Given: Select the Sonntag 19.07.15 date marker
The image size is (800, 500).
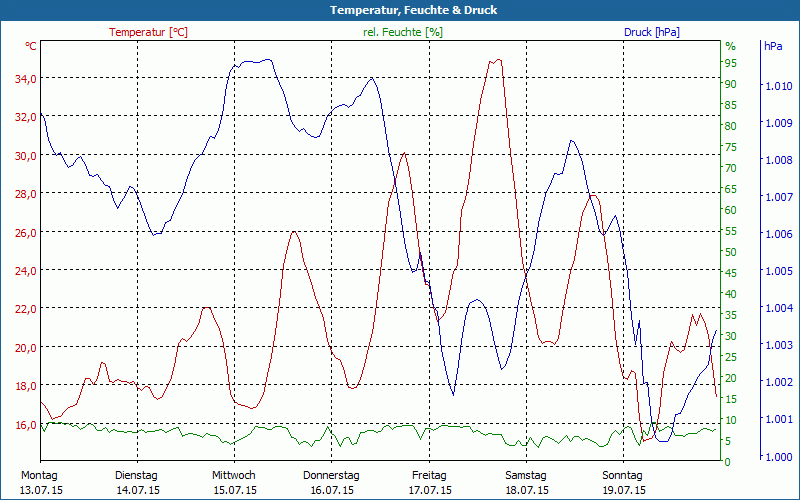Looking at the screenshot, I should (623, 482).
